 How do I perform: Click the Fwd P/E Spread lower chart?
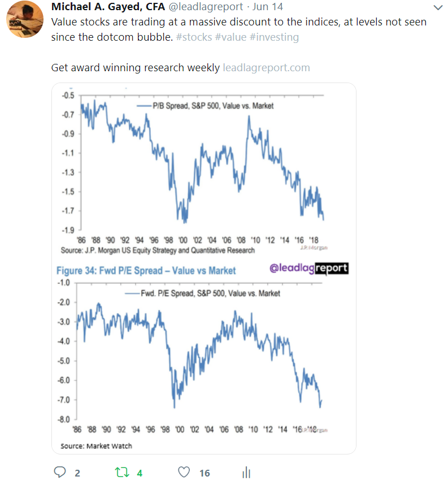point(203,362)
